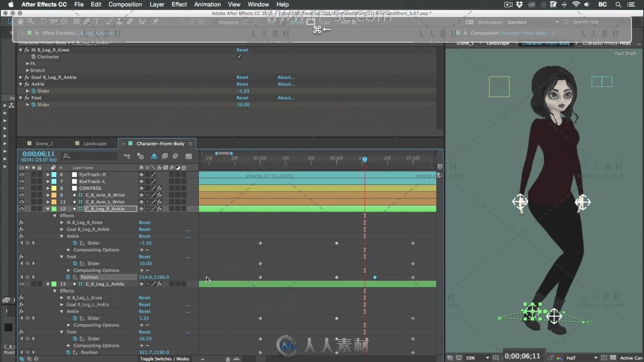Click CONTROL layer yellow label swatch

pos(54,188)
